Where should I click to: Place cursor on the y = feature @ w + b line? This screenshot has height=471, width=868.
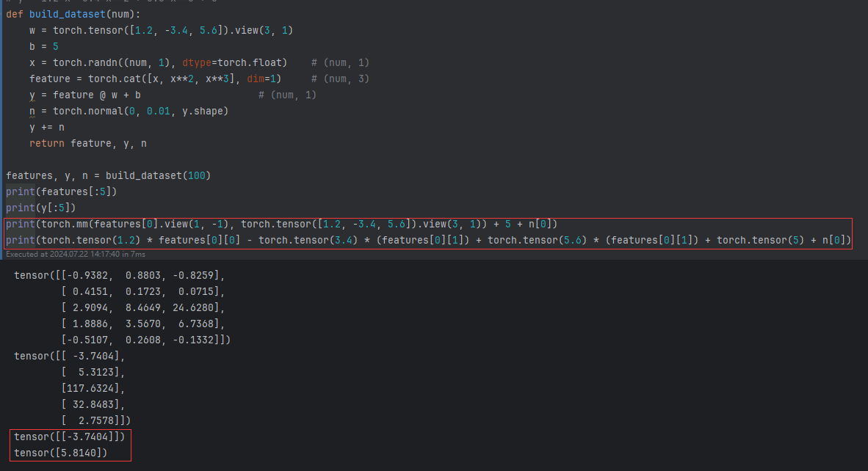(x=85, y=95)
